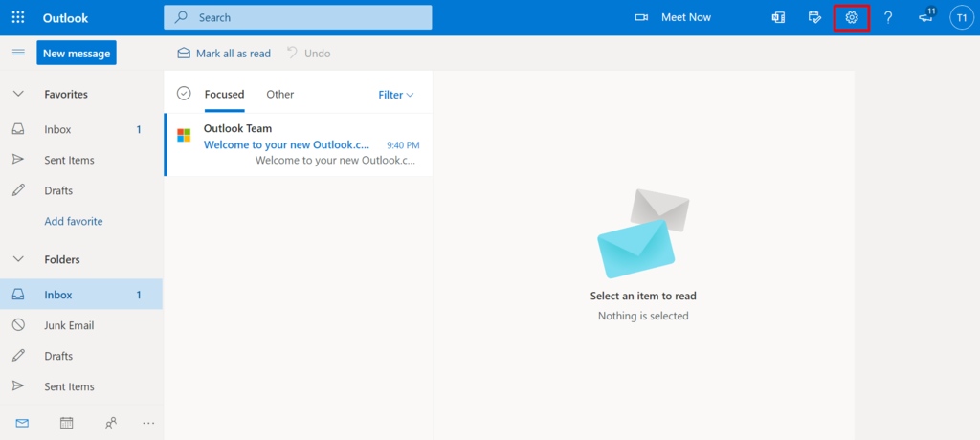980x440 pixels.
Task: Click the Add favorite link
Action: point(73,221)
